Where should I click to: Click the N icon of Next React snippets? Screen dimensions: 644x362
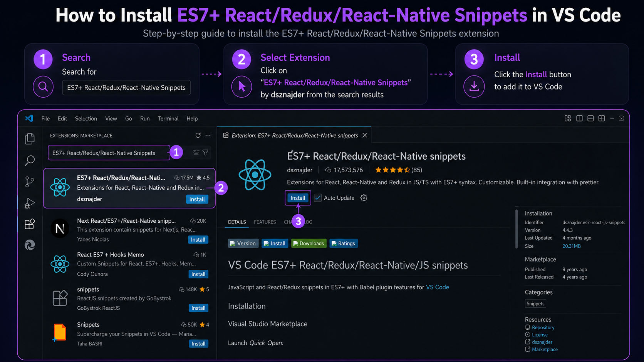(x=60, y=229)
